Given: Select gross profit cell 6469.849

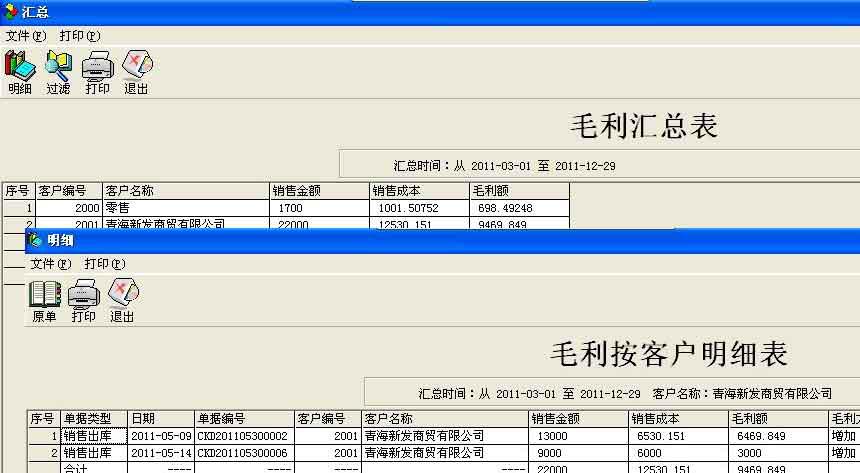Looking at the screenshot, I should 778,436.
